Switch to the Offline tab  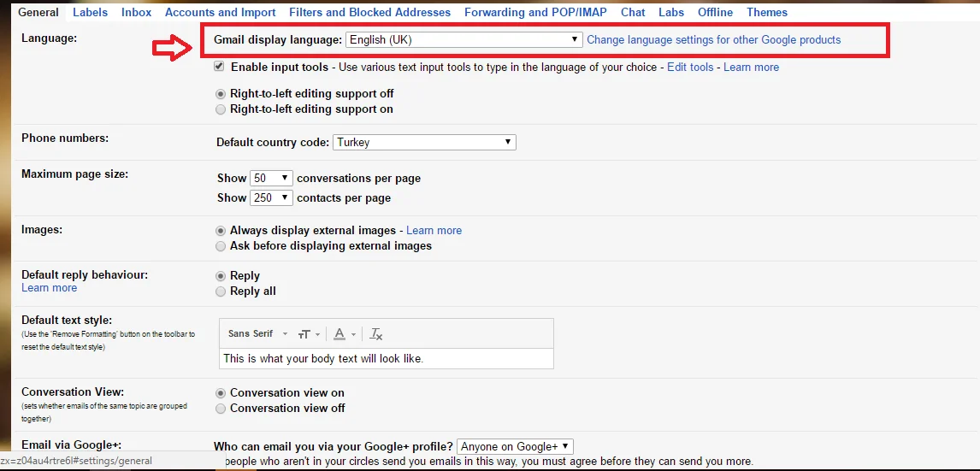pos(715,13)
